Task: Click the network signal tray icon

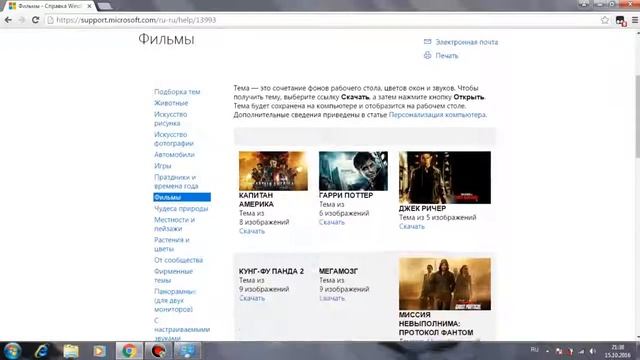Action: [x=581, y=351]
